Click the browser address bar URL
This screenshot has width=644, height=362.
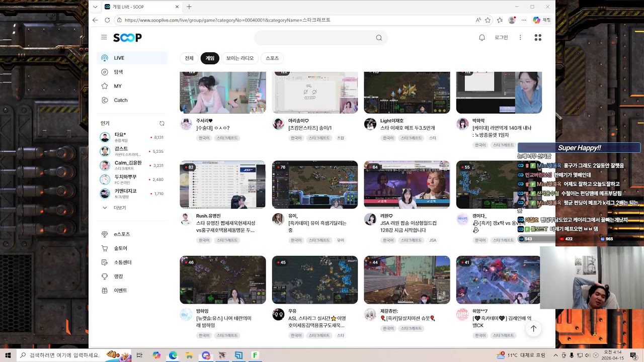[x=227, y=20]
